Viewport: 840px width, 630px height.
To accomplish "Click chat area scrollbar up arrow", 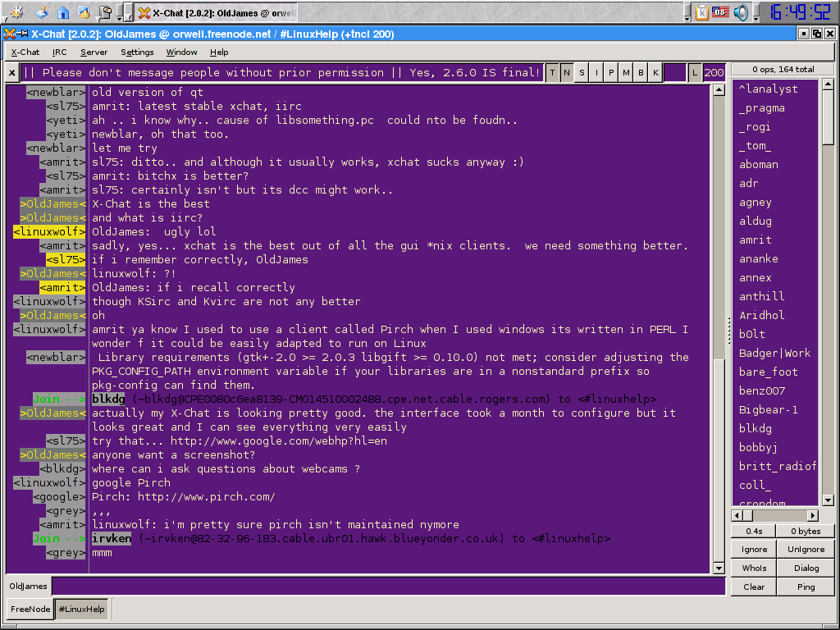I will point(719,90).
